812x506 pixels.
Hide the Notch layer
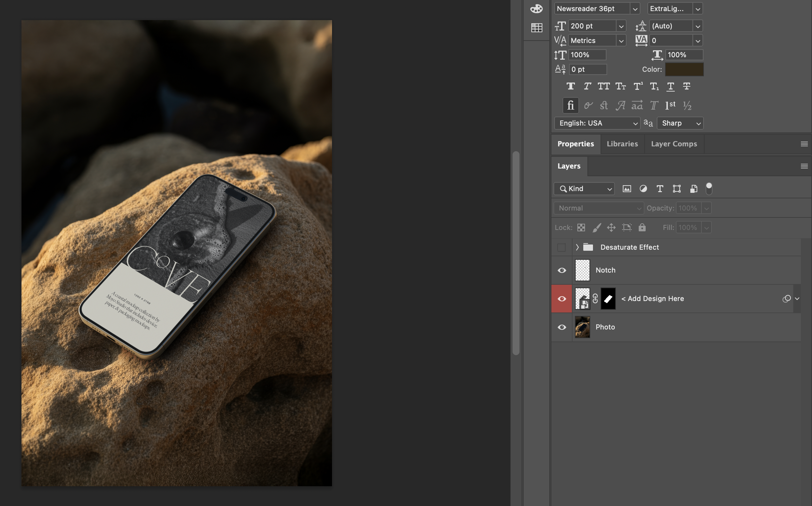[x=562, y=270]
